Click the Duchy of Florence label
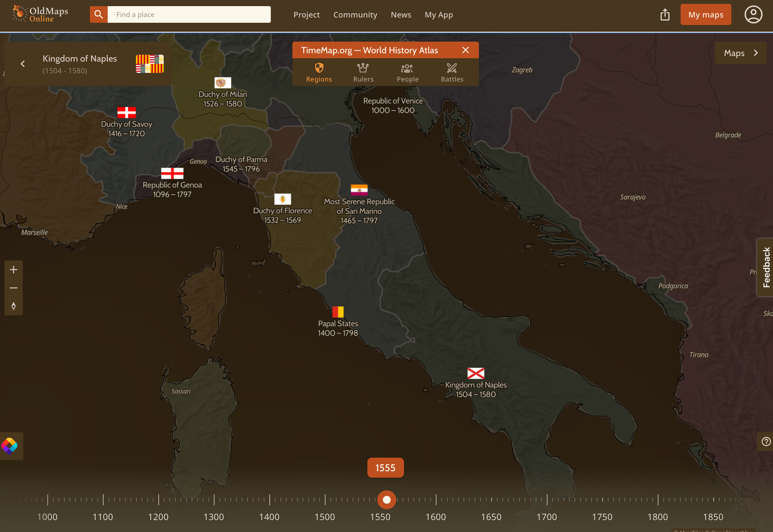773x532 pixels. coord(283,215)
